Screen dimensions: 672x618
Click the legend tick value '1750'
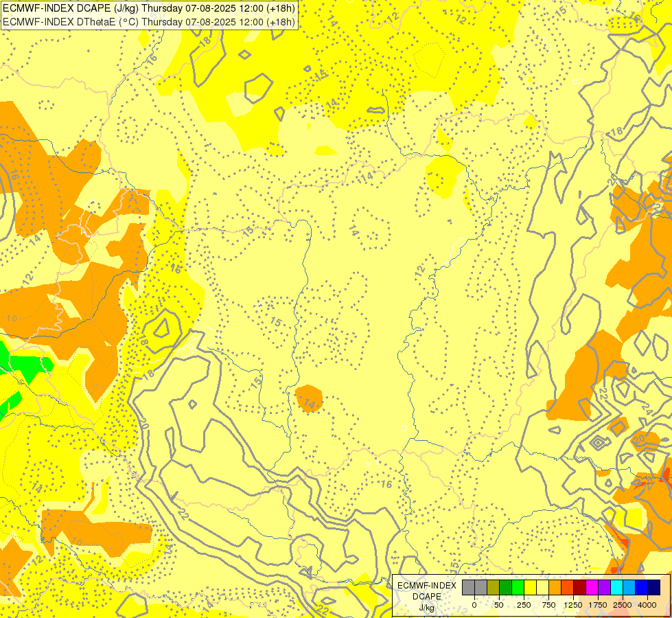point(598,605)
